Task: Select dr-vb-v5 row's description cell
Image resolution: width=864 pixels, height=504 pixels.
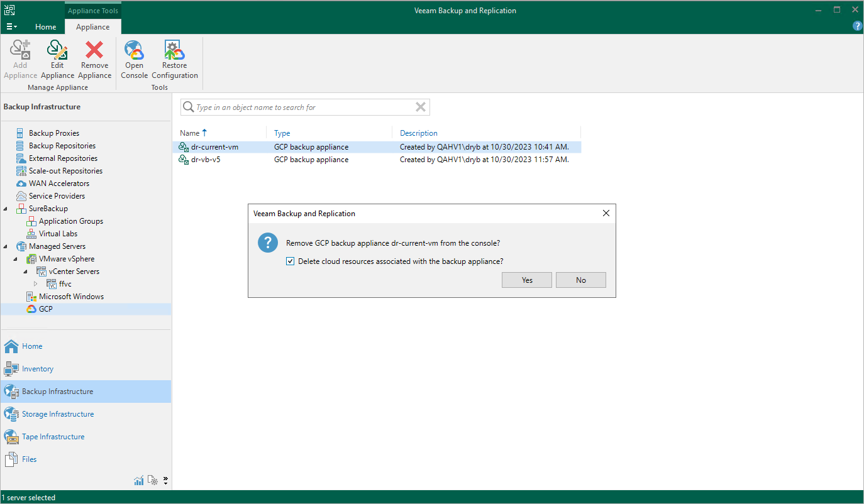Action: click(x=484, y=160)
